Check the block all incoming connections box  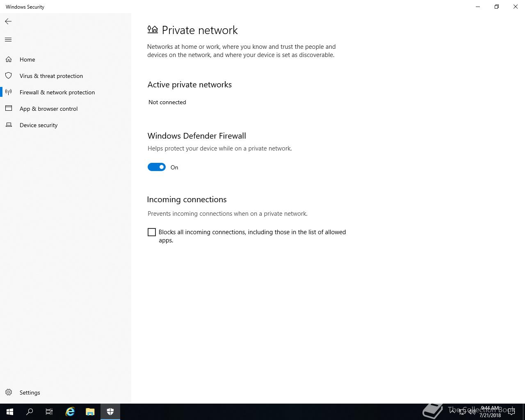point(152,232)
